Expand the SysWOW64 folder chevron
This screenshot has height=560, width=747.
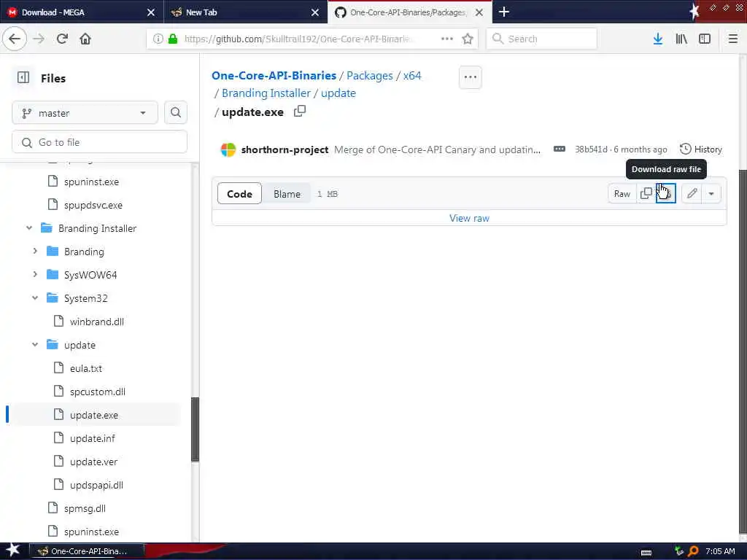35,274
